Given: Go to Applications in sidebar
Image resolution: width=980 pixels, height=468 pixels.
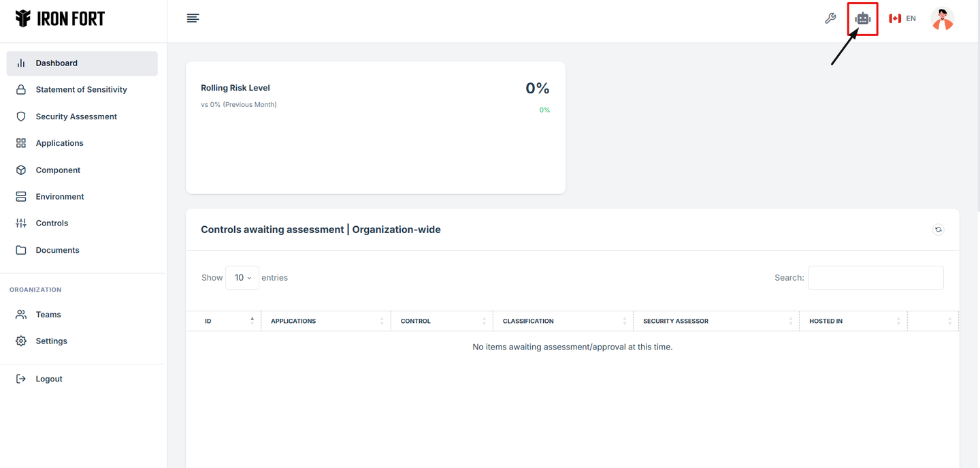Looking at the screenshot, I should pyautogui.click(x=59, y=143).
